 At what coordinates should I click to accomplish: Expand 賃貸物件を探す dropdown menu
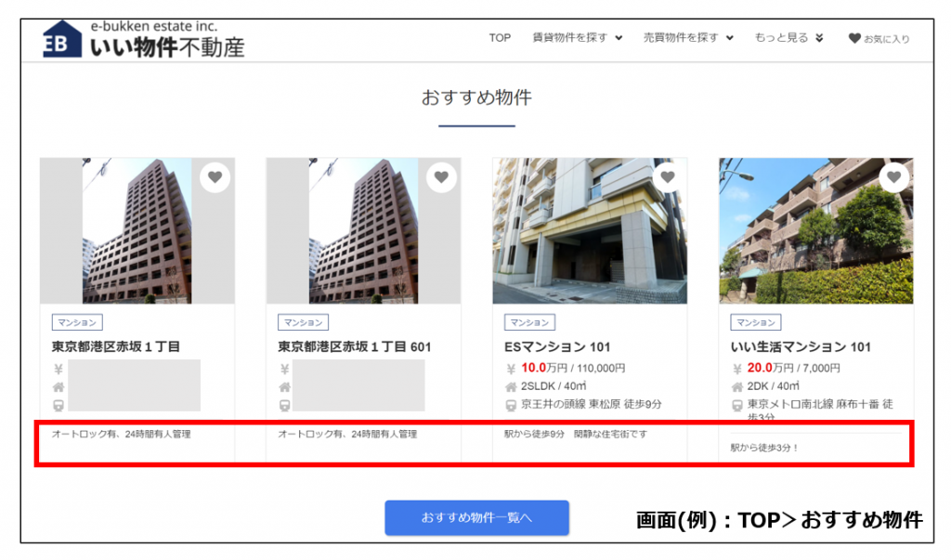click(577, 38)
